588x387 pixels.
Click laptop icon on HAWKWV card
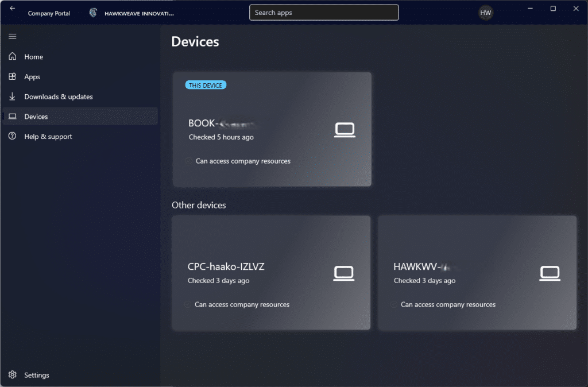click(x=550, y=273)
